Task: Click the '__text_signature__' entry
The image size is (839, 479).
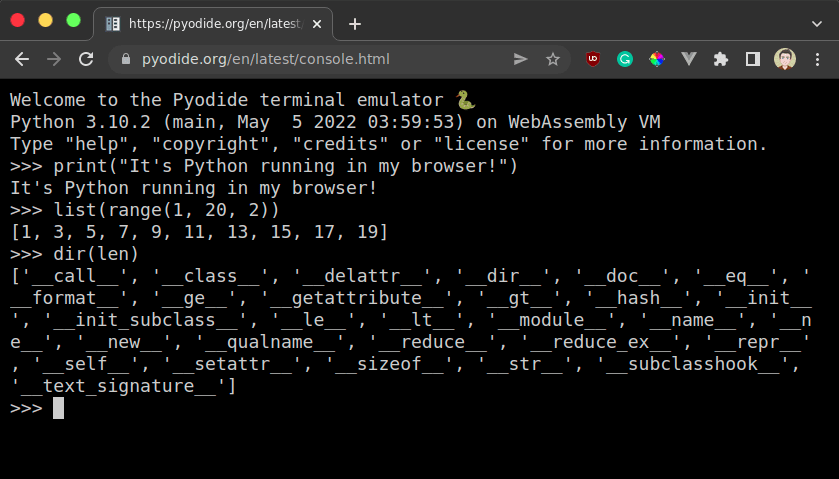Action: click(x=118, y=386)
